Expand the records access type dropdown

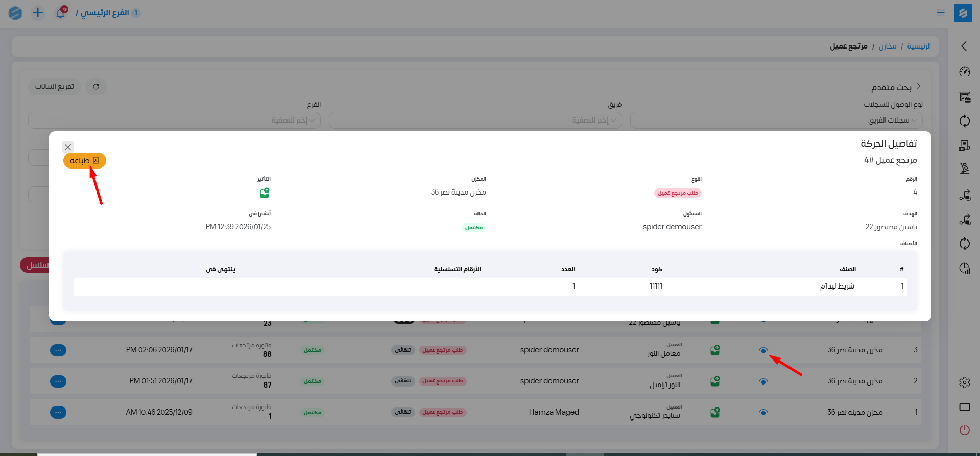[x=776, y=121]
